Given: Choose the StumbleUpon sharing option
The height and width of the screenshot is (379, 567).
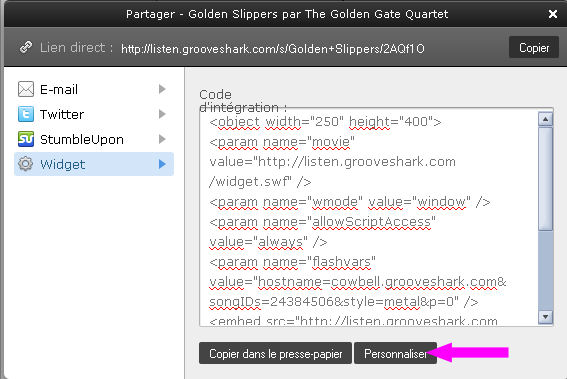Looking at the screenshot, I should click(94, 139).
